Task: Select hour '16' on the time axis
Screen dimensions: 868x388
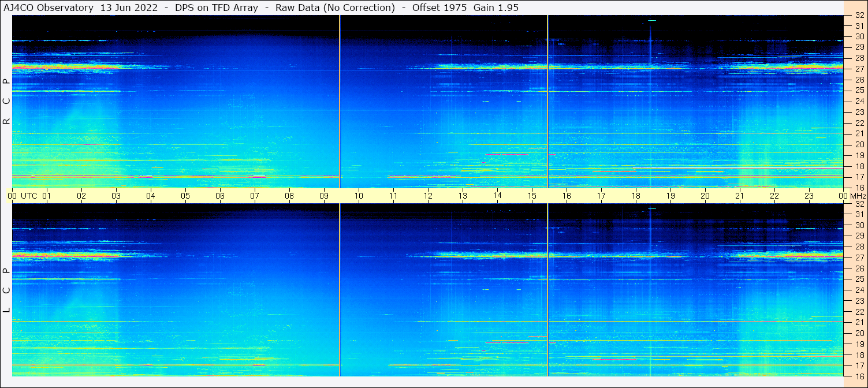Action: tap(567, 196)
